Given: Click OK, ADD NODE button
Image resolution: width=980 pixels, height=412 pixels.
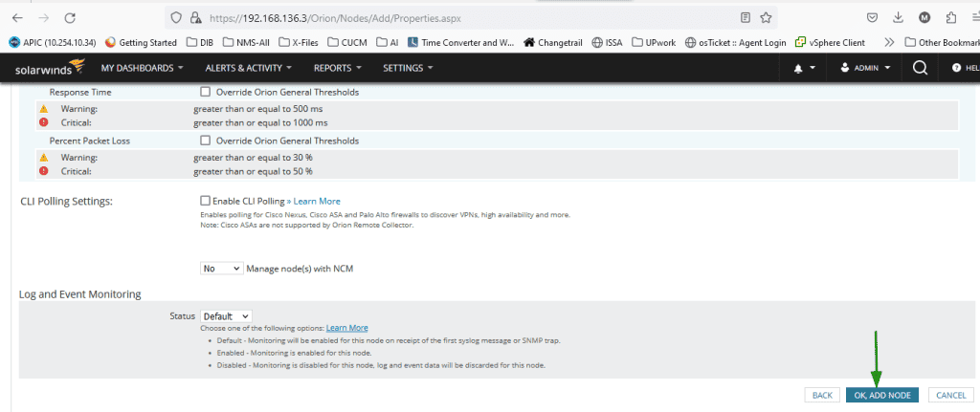Looking at the screenshot, I should point(881,395).
